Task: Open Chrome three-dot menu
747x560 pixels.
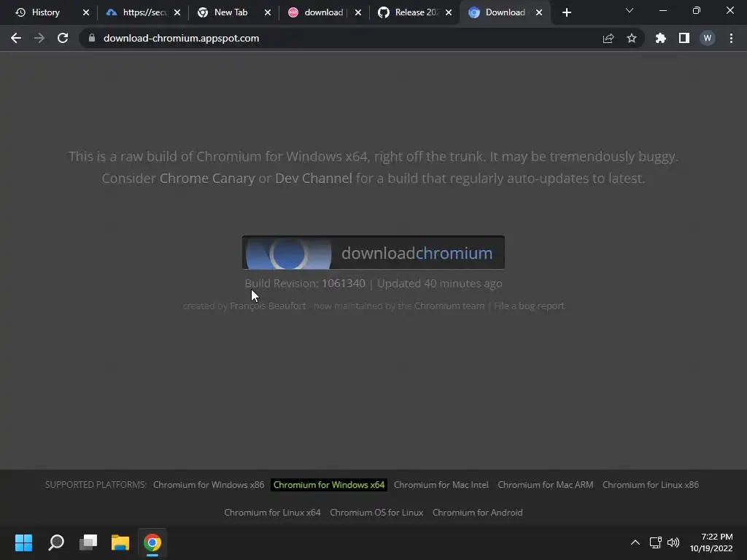Action: [x=731, y=38]
